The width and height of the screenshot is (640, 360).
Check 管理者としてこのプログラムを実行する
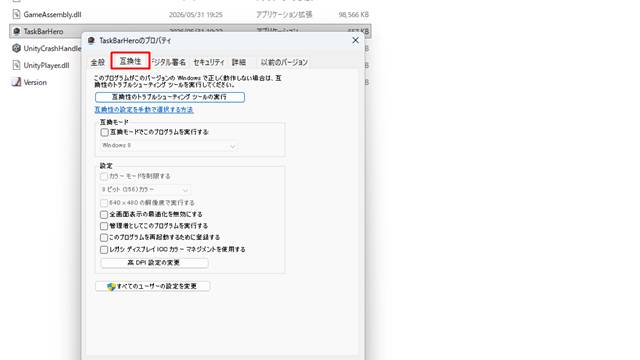[104, 226]
